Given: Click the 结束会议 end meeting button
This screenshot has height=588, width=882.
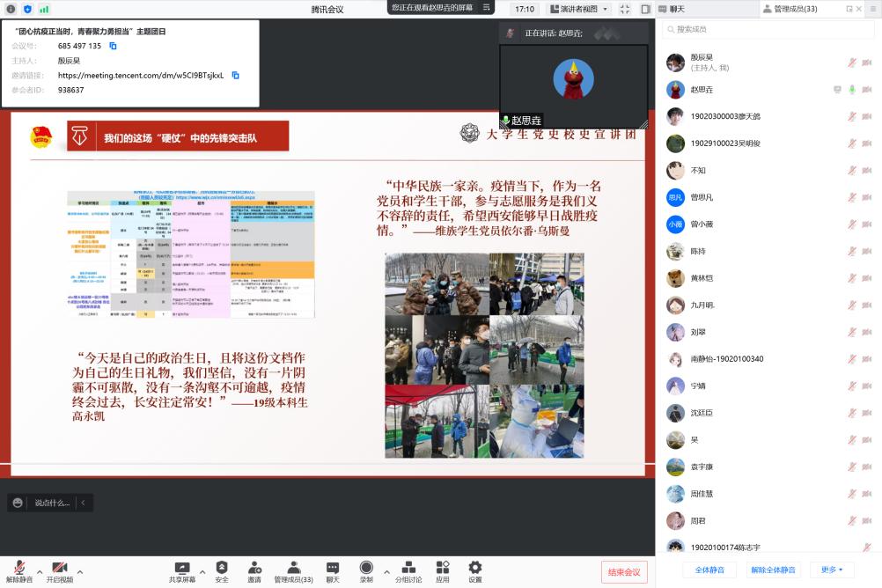Looking at the screenshot, I should point(624,571).
